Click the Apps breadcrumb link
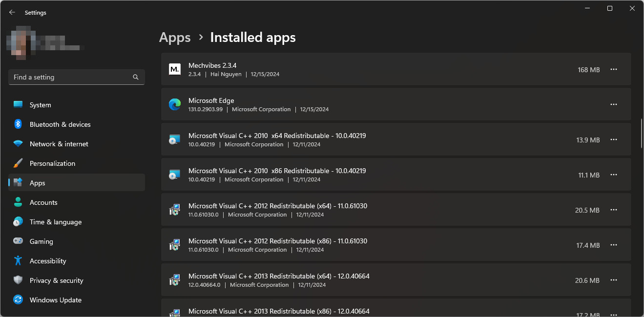 (175, 38)
